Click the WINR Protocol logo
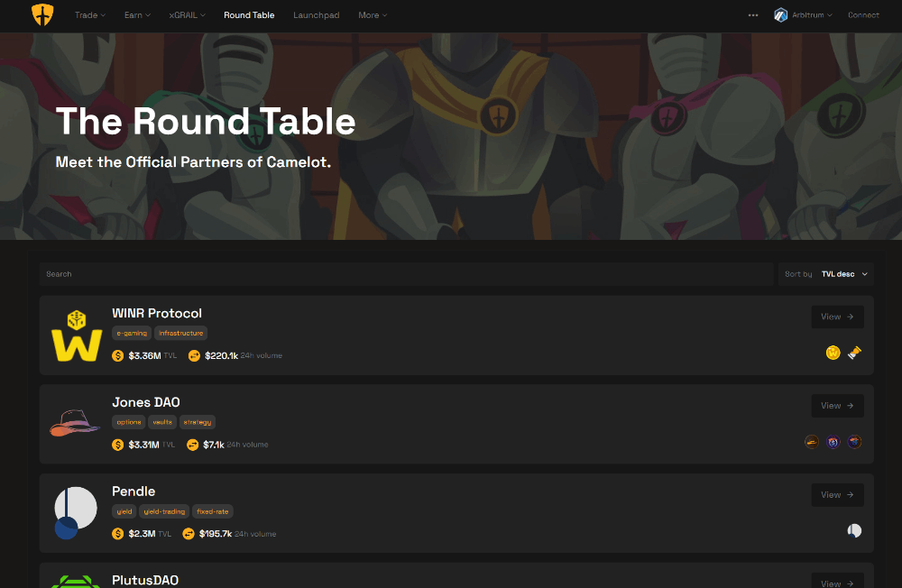The image size is (902, 588). (77, 335)
